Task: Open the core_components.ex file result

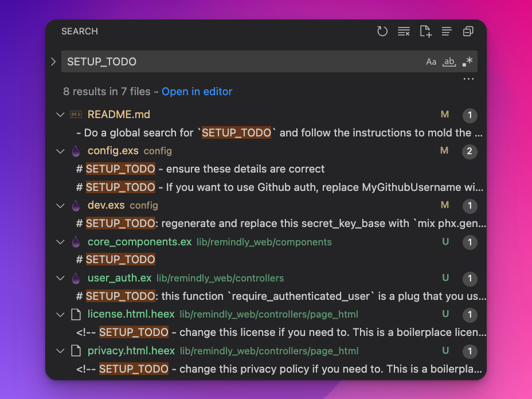Action: click(x=139, y=242)
